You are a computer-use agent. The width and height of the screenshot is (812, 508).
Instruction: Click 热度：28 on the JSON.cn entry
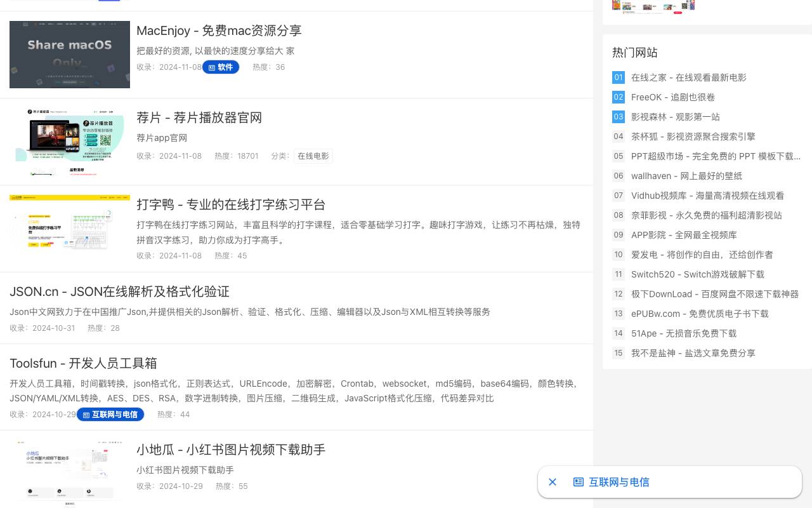(104, 328)
